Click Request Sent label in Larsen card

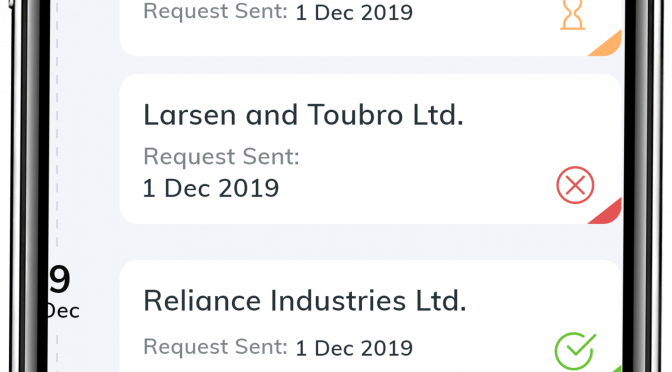[221, 156]
